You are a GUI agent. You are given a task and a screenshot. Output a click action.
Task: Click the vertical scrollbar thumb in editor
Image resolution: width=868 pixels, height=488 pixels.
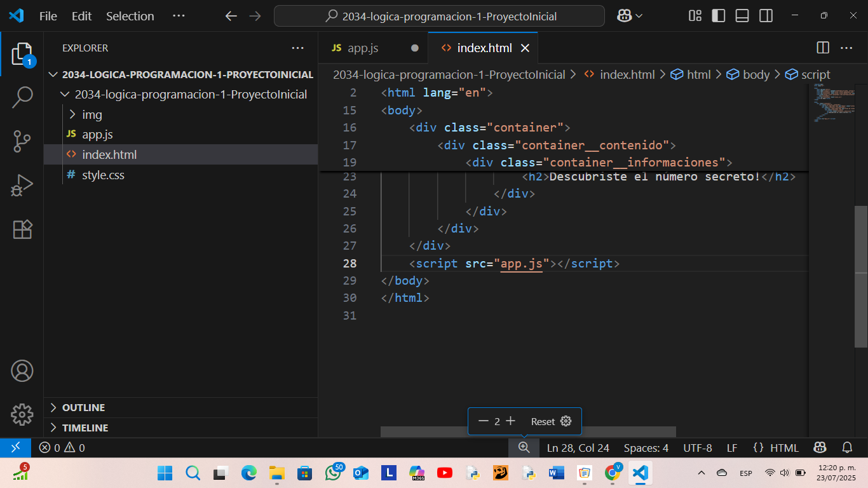click(861, 276)
